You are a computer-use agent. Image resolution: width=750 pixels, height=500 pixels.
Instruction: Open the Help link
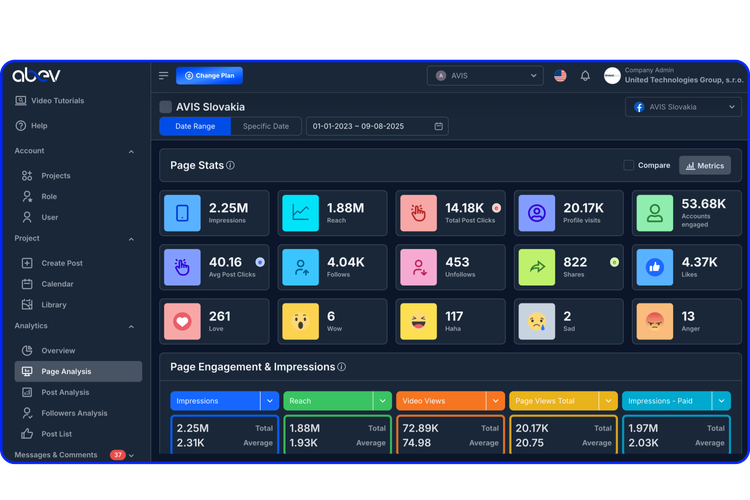coord(32,126)
